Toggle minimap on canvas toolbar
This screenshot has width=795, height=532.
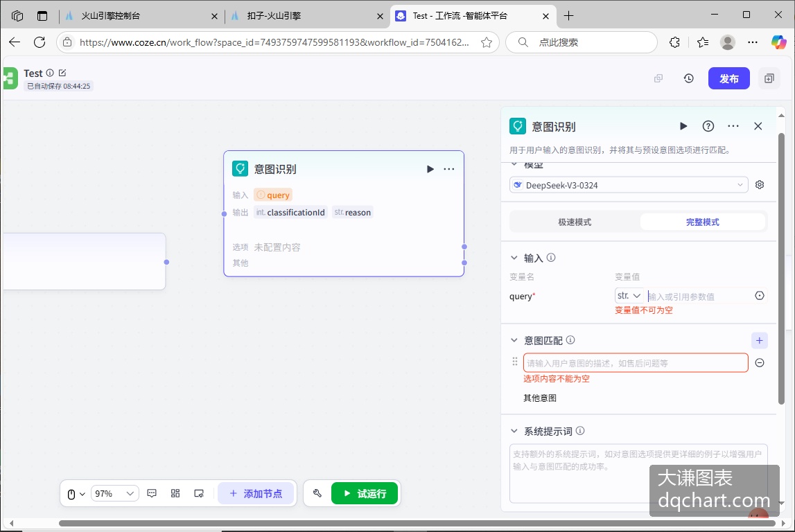(x=199, y=493)
